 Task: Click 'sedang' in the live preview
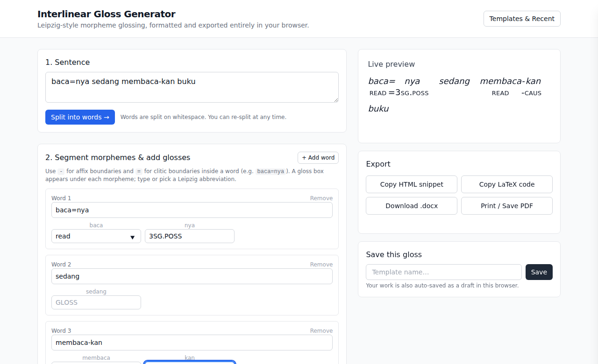pos(455,81)
